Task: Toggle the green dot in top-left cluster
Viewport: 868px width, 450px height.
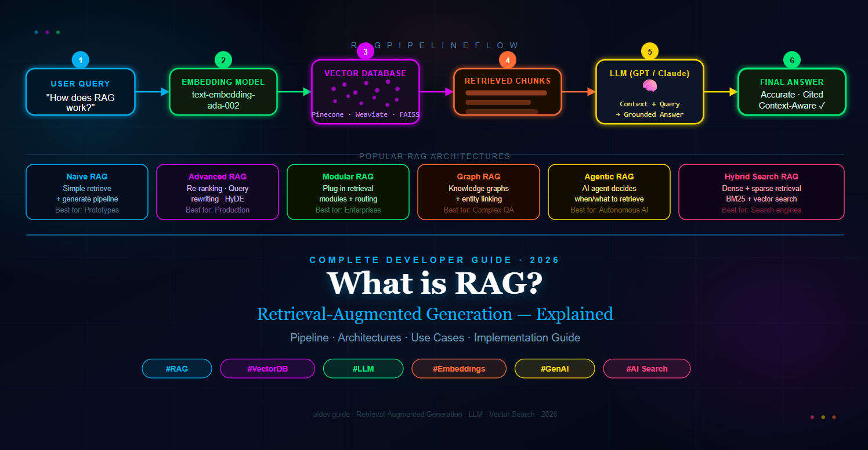Action: (x=57, y=32)
